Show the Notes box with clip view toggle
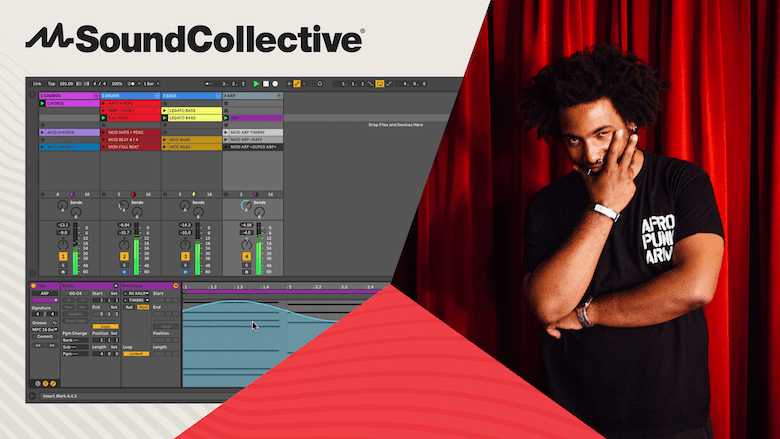 (45, 383)
